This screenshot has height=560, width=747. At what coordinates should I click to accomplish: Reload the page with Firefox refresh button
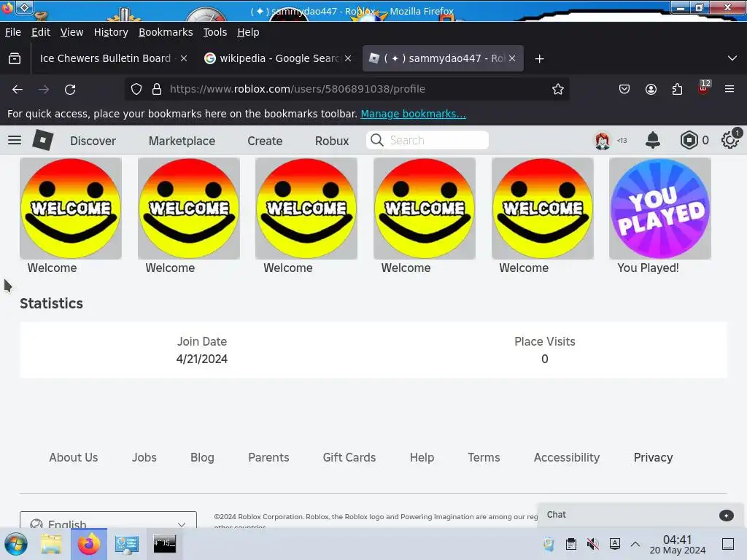(x=70, y=89)
